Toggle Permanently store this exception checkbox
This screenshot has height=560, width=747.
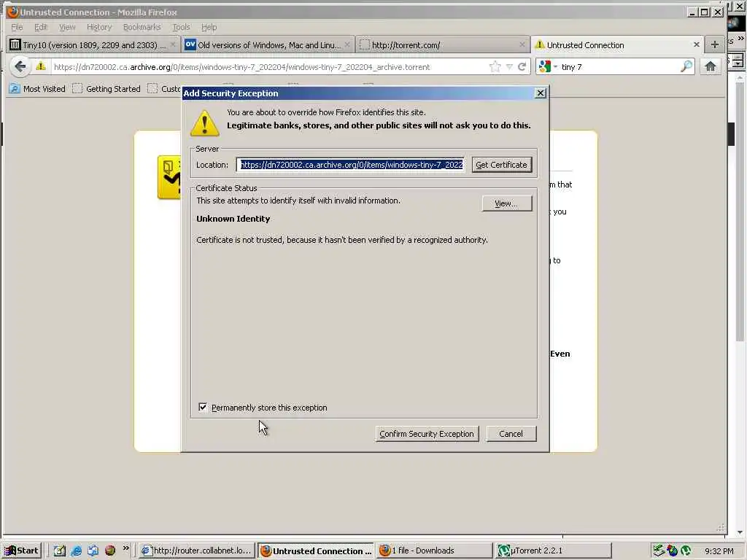[x=203, y=407]
